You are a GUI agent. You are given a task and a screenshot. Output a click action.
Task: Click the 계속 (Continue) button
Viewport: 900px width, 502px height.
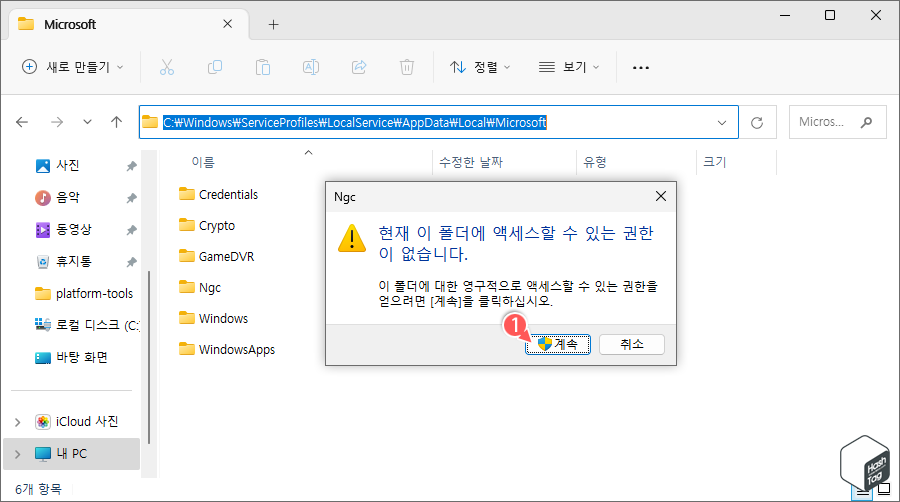558,344
